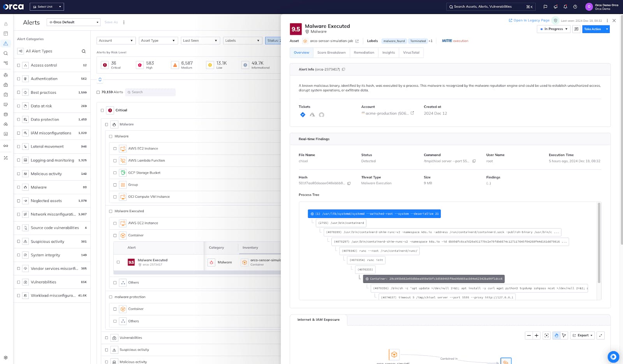
Task: Expand the Asset Type filter dropdown
Action: pyautogui.click(x=158, y=40)
